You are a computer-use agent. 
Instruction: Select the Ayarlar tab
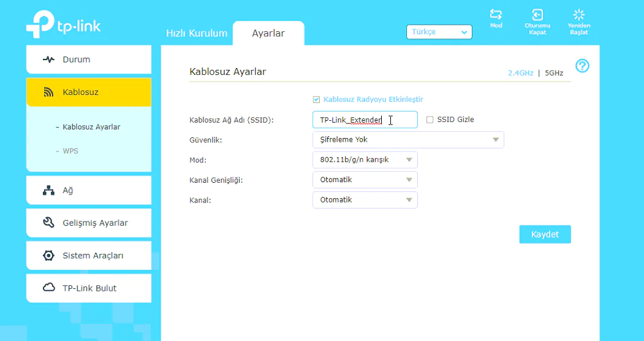click(268, 33)
